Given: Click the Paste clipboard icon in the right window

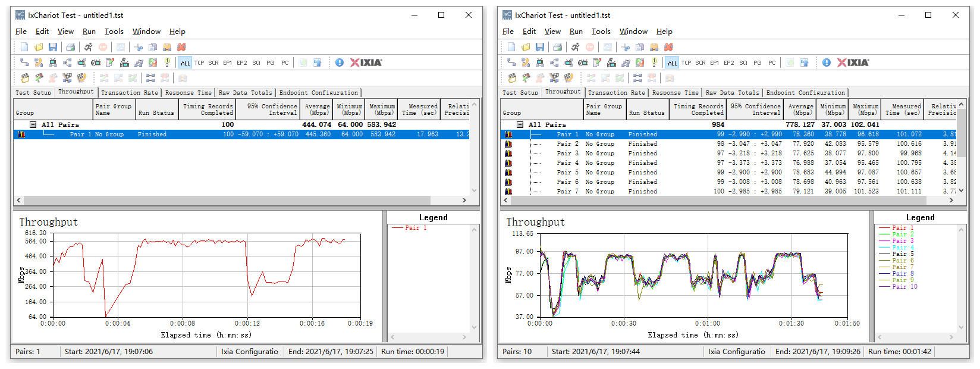Looking at the screenshot, I should (654, 47).
